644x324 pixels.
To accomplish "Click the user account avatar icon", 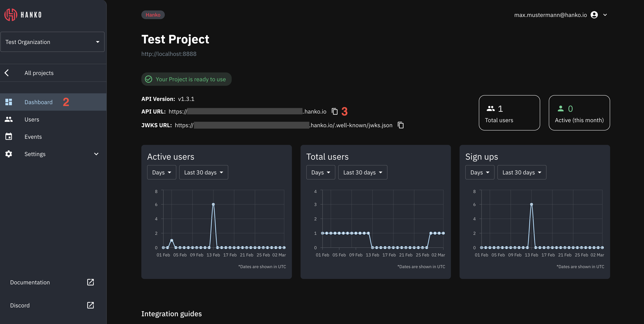I will pos(594,15).
